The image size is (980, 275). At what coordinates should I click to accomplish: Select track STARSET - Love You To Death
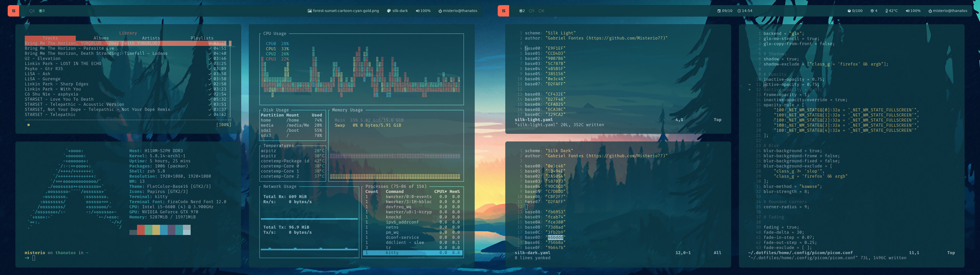[x=126, y=99]
